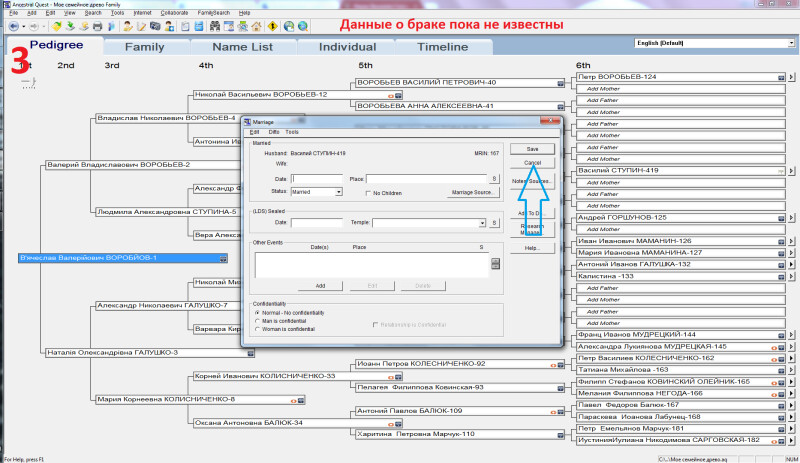
Task: Open the Back button history dropdown arrow
Action: [23, 27]
